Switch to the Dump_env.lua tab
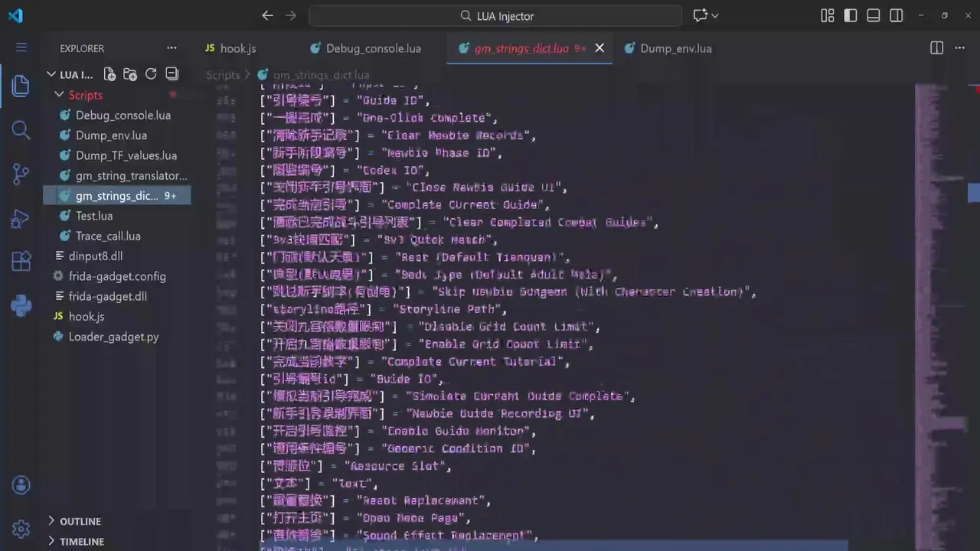 [668, 48]
